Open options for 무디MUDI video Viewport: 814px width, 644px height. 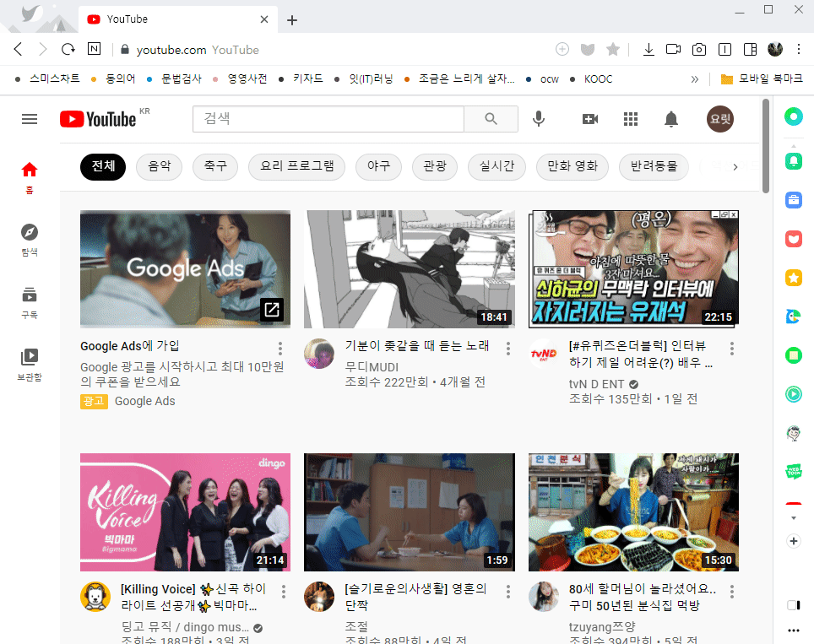click(x=508, y=349)
